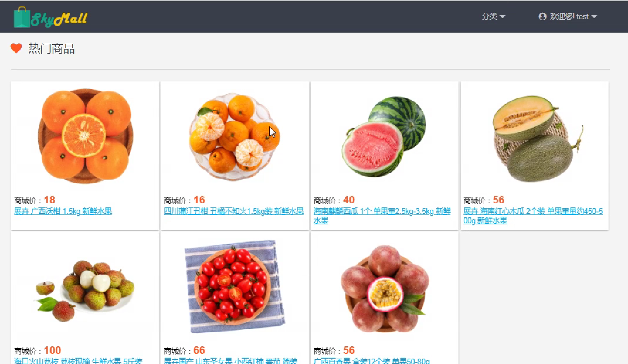The width and height of the screenshot is (628, 364).
Task: Click the cherry tomatoes bowl image
Action: point(235,286)
